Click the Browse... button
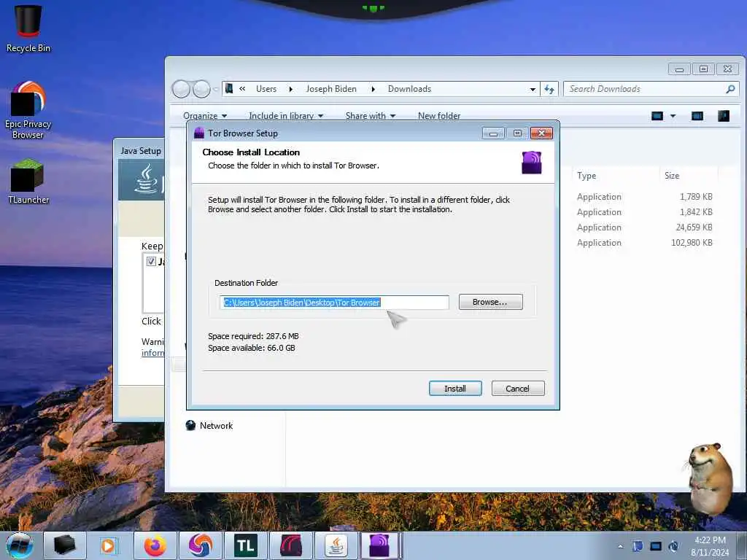Viewport: 747px width, 560px height. point(490,302)
